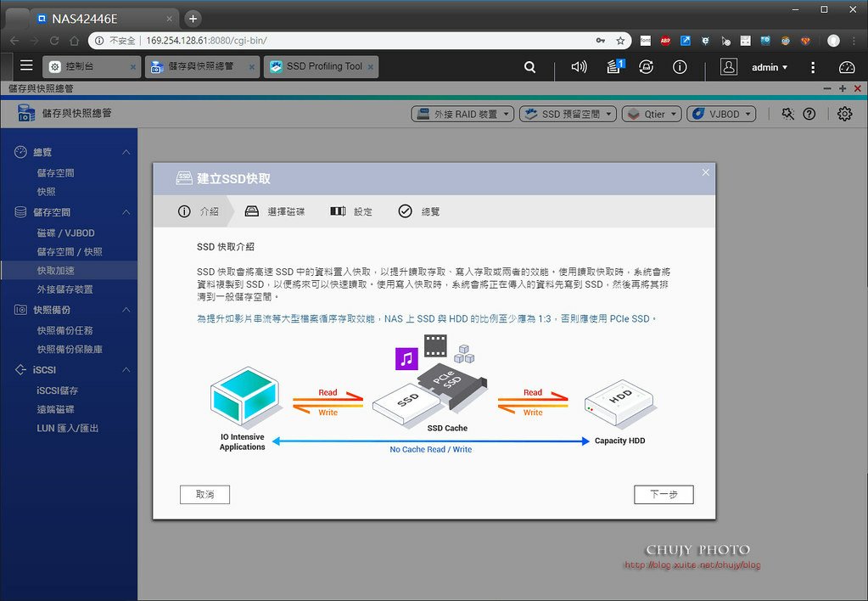The width and height of the screenshot is (868, 601).
Task: Collapse the 總覽 sidebar section
Action: pyautogui.click(x=126, y=152)
